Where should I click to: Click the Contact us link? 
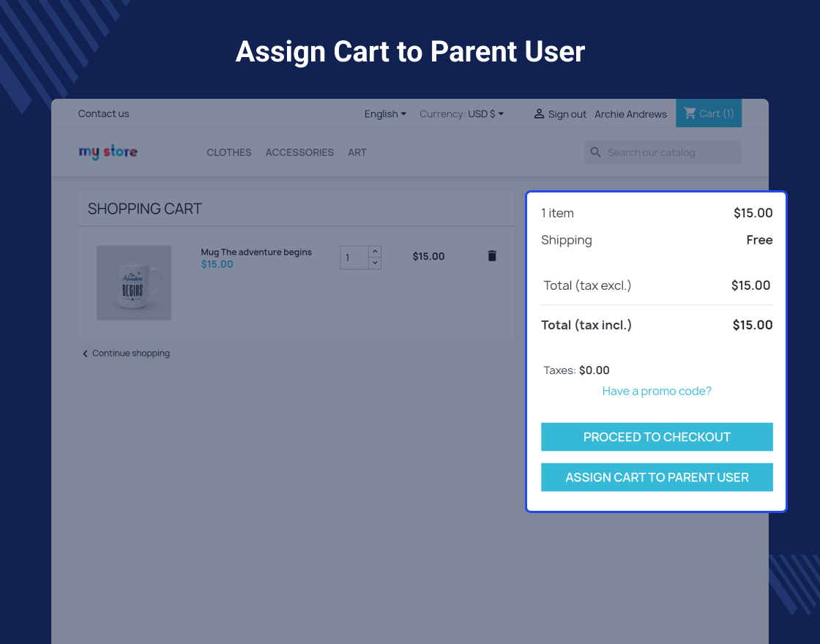click(103, 113)
